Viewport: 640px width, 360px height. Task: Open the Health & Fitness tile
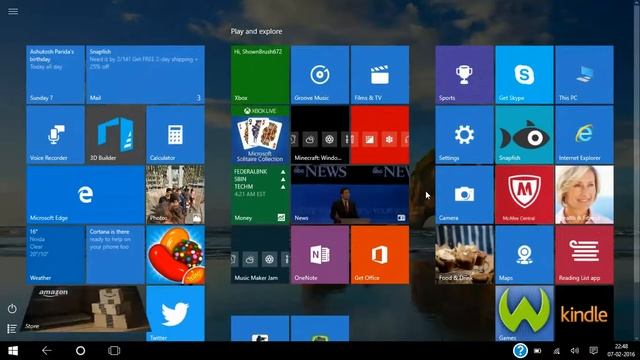pyautogui.click(x=584, y=195)
